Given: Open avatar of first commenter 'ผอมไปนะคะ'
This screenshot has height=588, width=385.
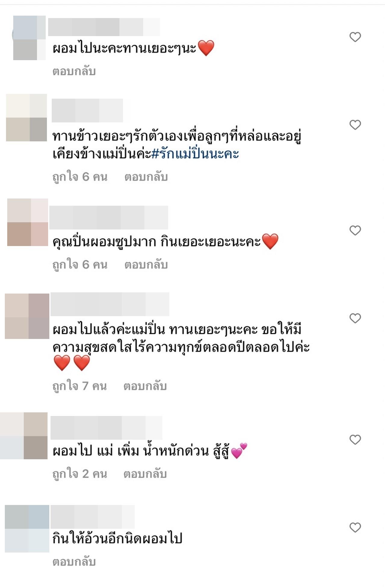Looking at the screenshot, I should (29, 38).
